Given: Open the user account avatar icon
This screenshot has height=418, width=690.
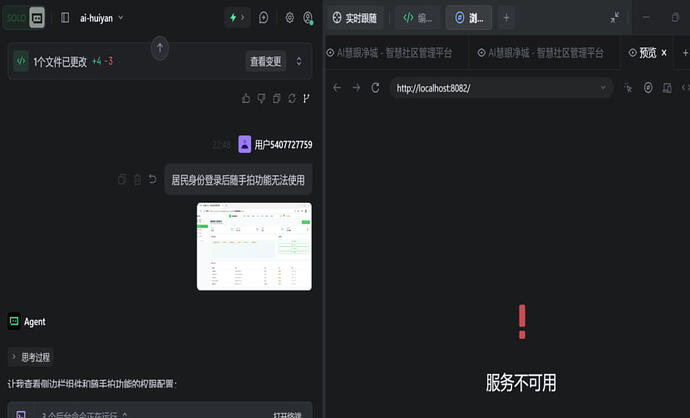Looking at the screenshot, I should [x=308, y=18].
